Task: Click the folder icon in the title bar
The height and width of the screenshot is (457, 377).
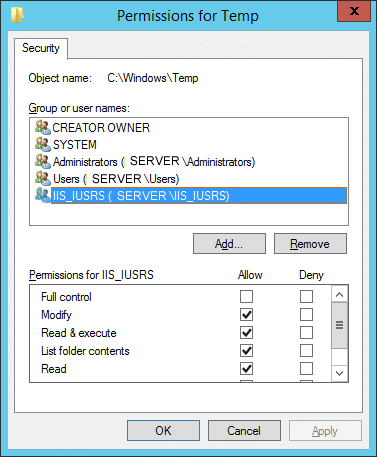Action: click(17, 15)
